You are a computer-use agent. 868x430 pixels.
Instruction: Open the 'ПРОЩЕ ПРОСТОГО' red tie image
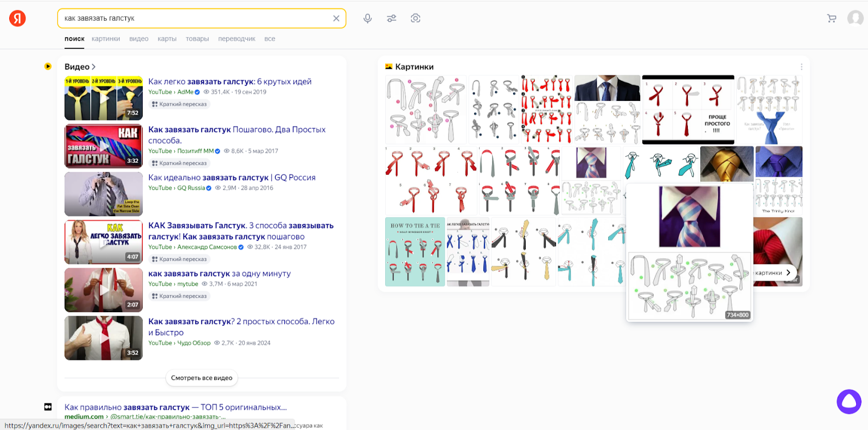(688, 110)
